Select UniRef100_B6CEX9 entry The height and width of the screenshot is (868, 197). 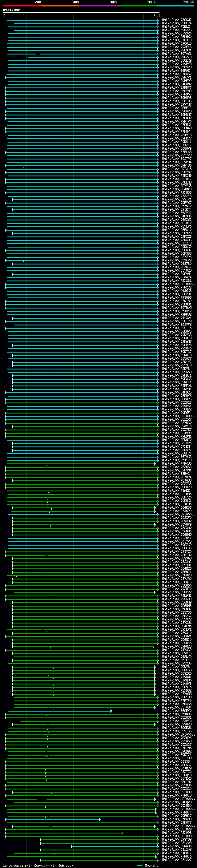pyautogui.click(x=177, y=61)
